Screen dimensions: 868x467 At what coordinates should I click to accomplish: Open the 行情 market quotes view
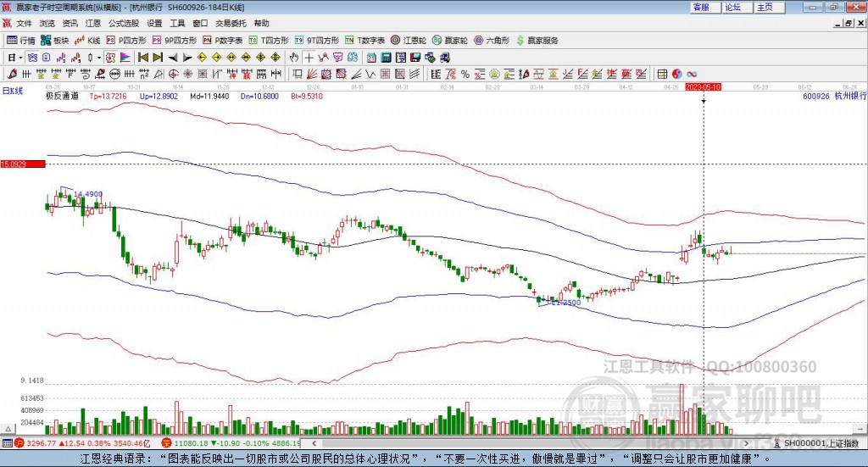[x=21, y=40]
